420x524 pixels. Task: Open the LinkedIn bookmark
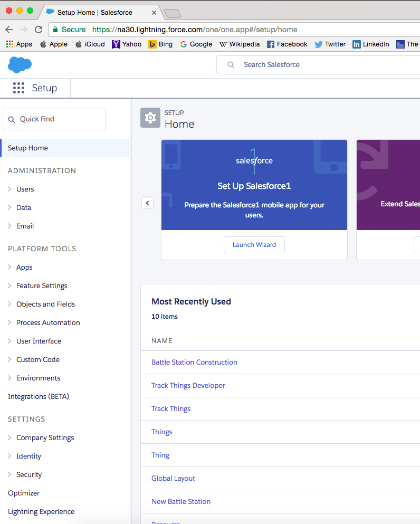(x=371, y=44)
